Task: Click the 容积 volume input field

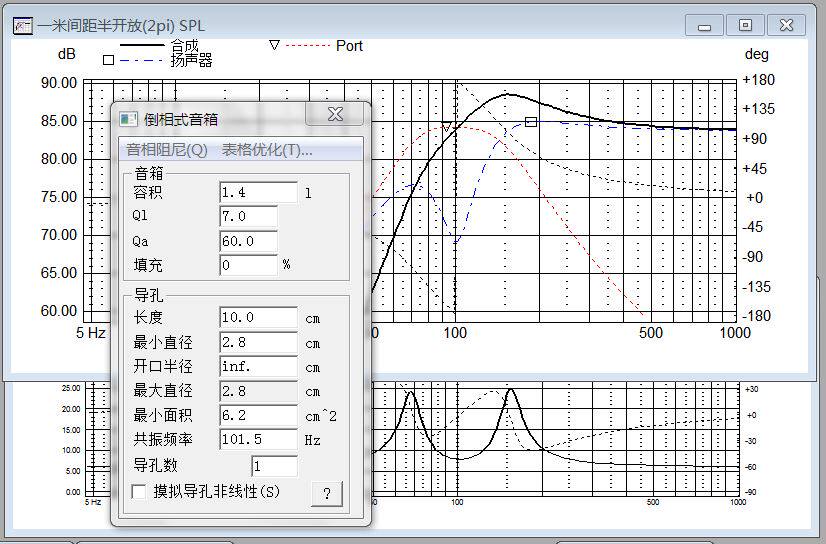Action: tap(258, 192)
